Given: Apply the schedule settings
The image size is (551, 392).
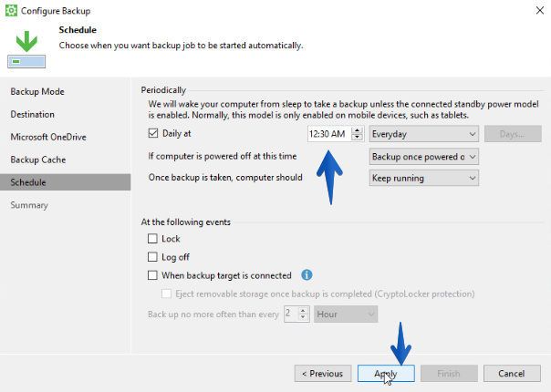Looking at the screenshot, I should pyautogui.click(x=386, y=374).
